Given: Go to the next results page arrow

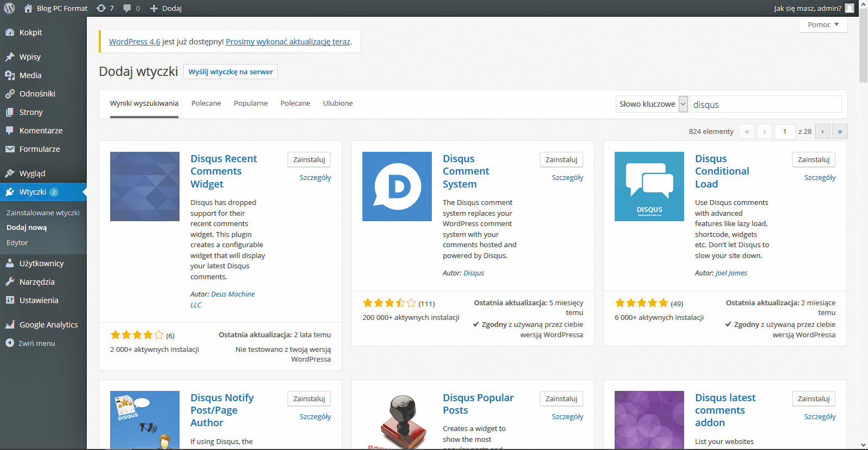Looking at the screenshot, I should [x=822, y=132].
